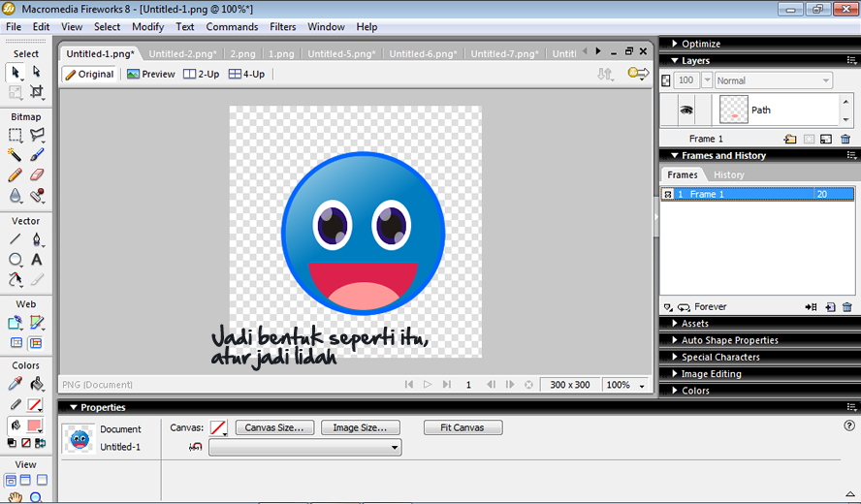Delete frame with Frames panel trash icon
The height and width of the screenshot is (504, 861).
pyautogui.click(x=847, y=307)
